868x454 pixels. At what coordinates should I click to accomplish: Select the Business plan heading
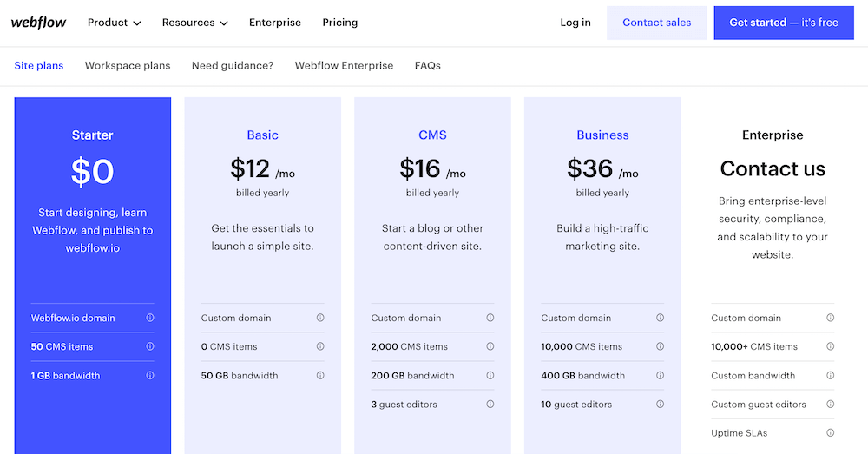(602, 135)
